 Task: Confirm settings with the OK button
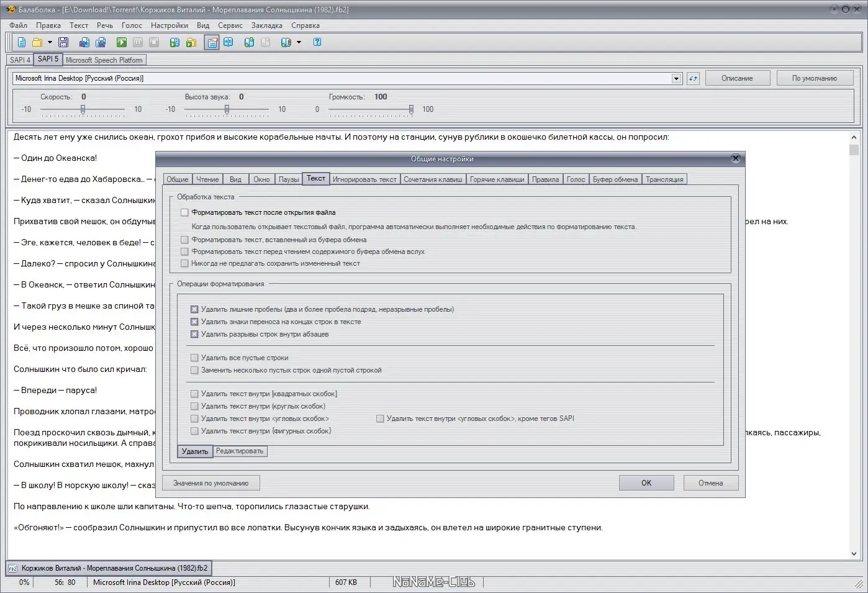[x=646, y=483]
